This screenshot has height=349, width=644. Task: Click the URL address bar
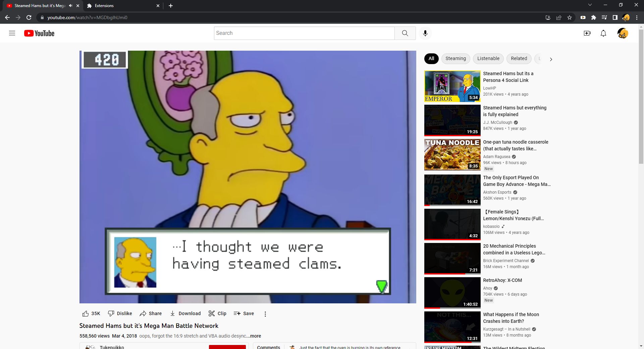tap(288, 17)
